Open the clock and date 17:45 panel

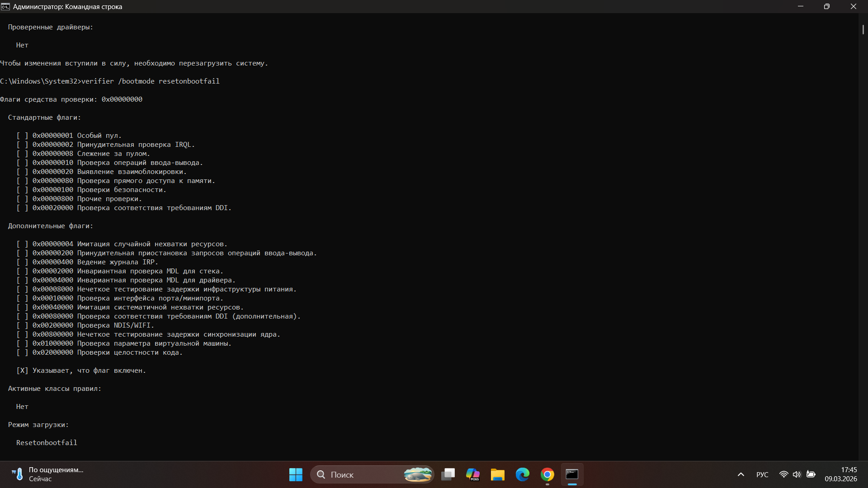(841, 474)
